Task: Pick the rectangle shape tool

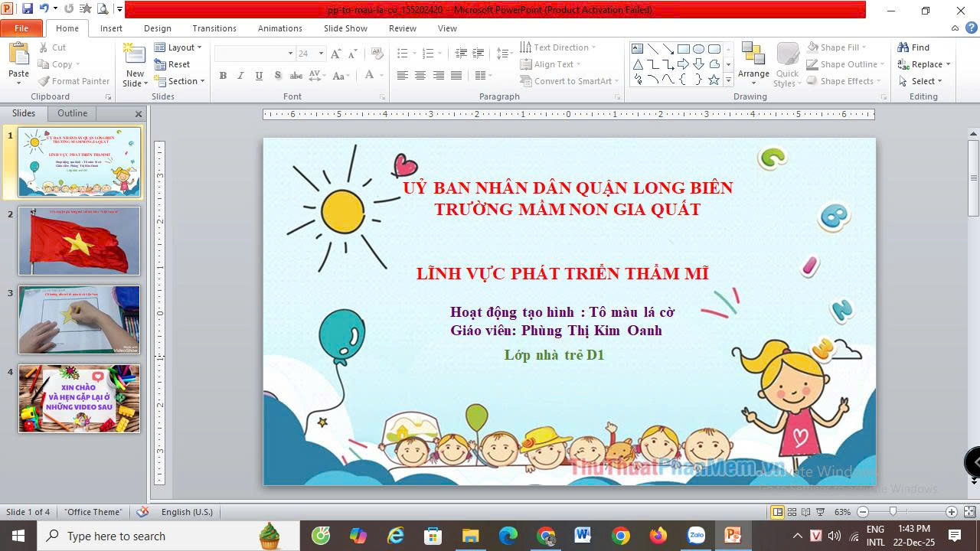Action: coord(683,49)
